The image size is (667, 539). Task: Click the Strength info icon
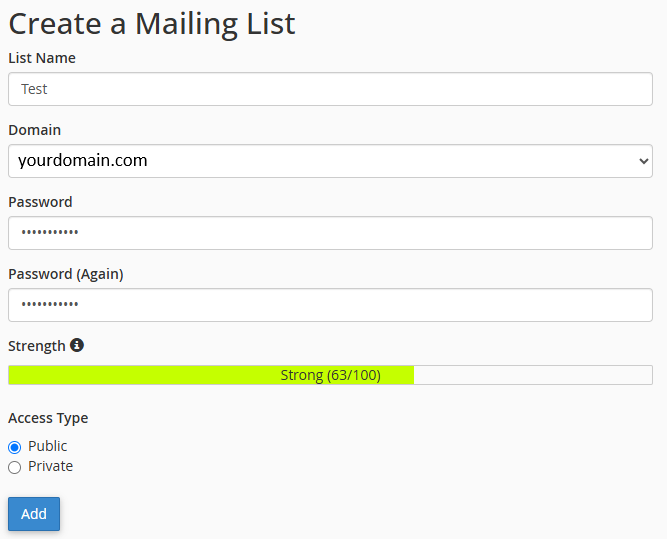click(x=77, y=346)
